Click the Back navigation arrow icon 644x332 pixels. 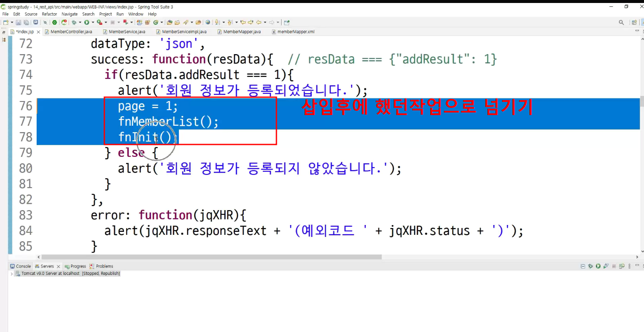click(259, 23)
